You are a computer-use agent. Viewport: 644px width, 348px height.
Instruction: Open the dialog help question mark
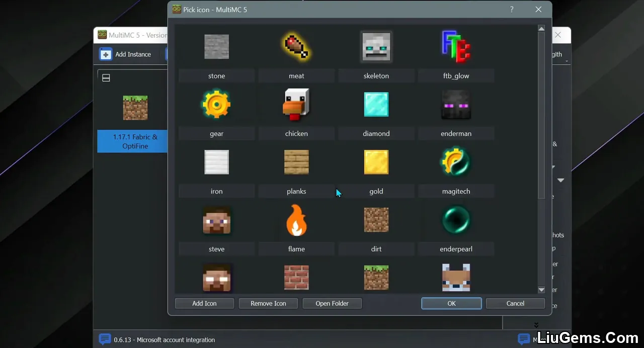512,10
